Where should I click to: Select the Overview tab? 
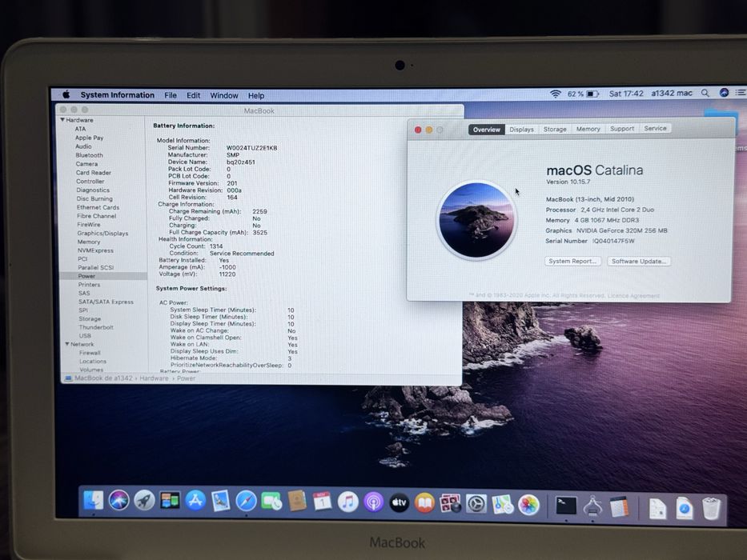coord(487,130)
